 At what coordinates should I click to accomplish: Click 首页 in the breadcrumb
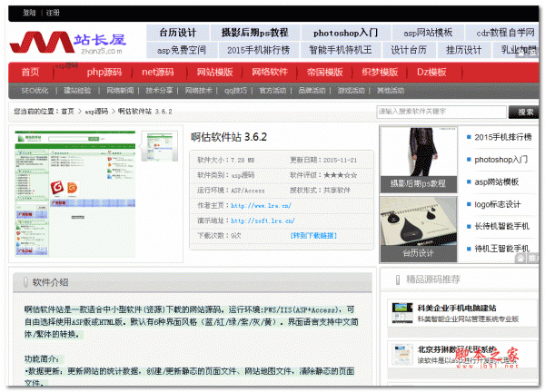(x=68, y=112)
